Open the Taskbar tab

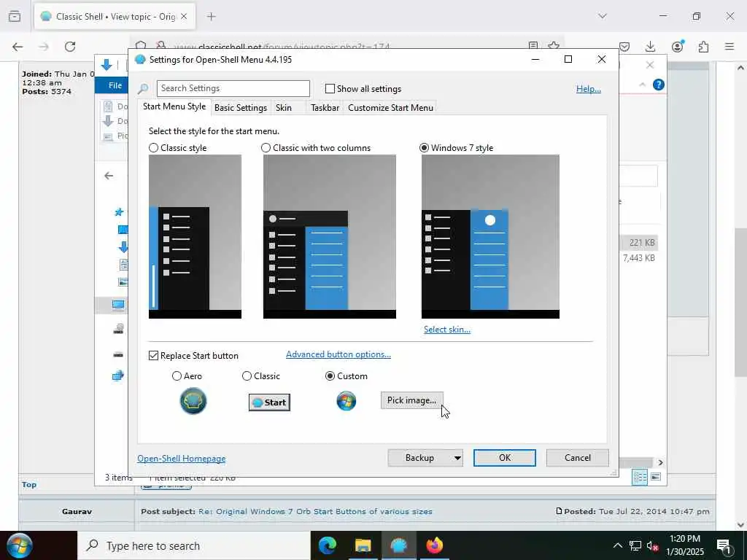pos(325,108)
